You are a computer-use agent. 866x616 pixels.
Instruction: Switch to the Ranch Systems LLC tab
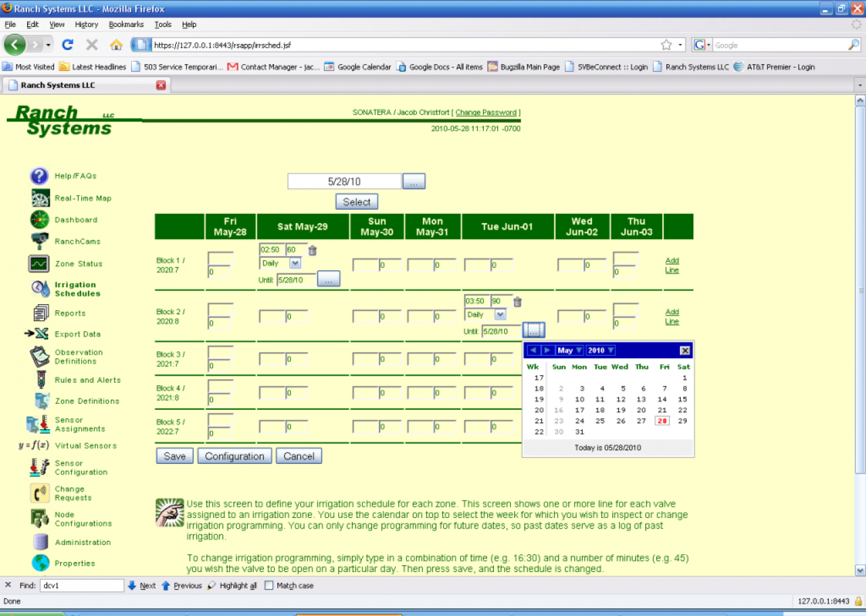57,85
